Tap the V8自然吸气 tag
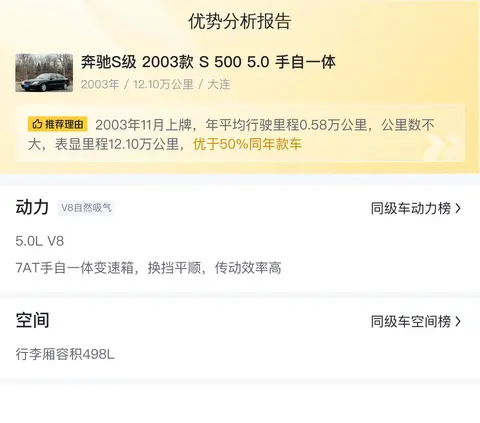 86,208
